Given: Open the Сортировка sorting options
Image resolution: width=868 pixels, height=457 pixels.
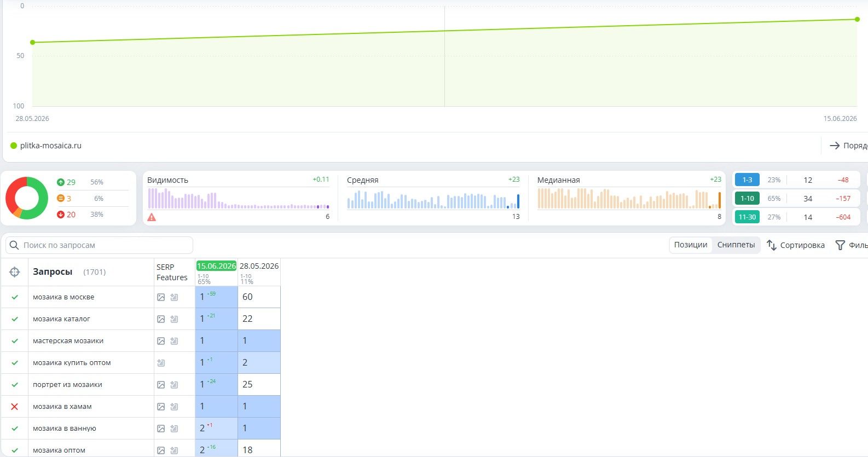Looking at the screenshot, I should [796, 245].
